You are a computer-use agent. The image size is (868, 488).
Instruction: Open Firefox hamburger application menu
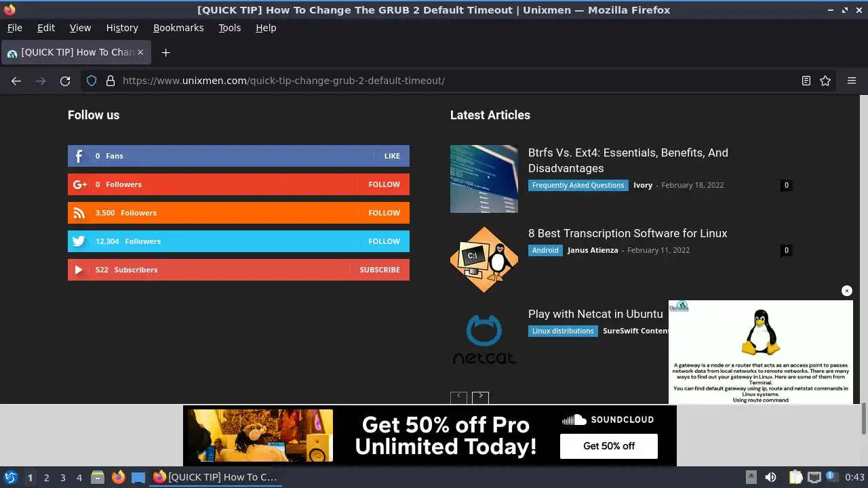(852, 81)
